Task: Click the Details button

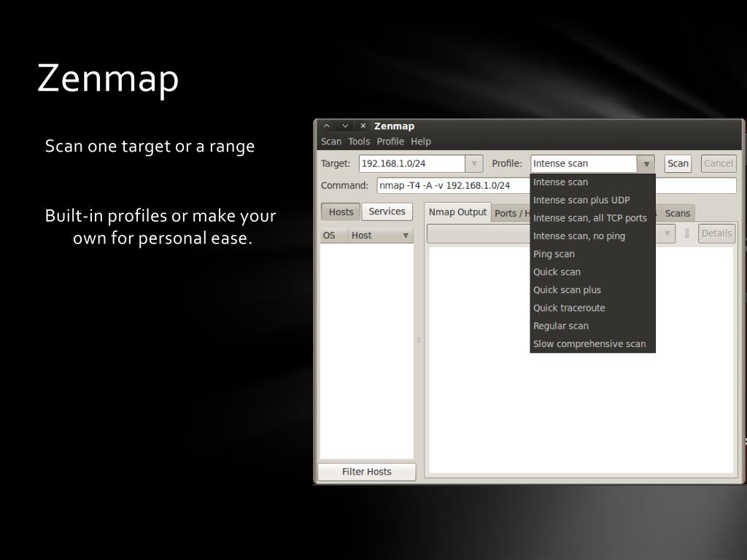Action: click(x=716, y=233)
